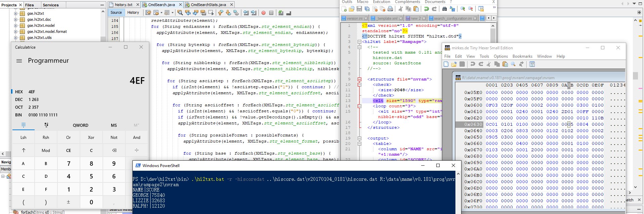The width and height of the screenshot is (644, 214).
Task: Click Print icon in Notepad++ toolbar
Action: click(390, 9)
